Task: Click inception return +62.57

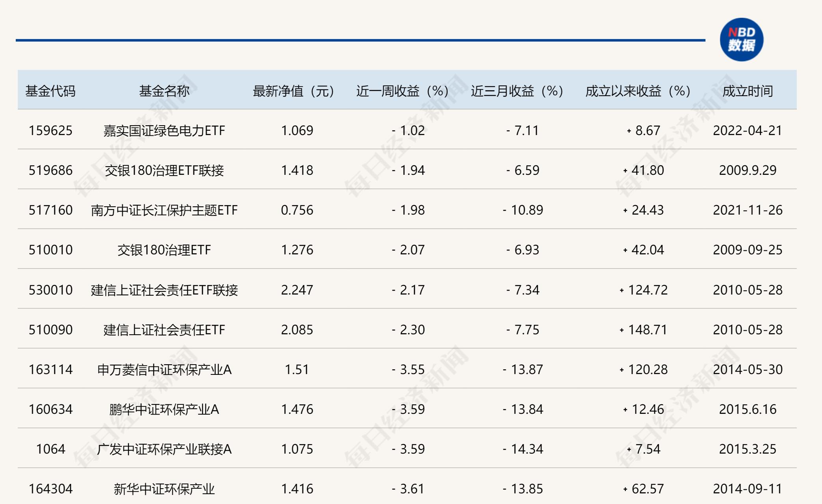Action: pyautogui.click(x=643, y=489)
